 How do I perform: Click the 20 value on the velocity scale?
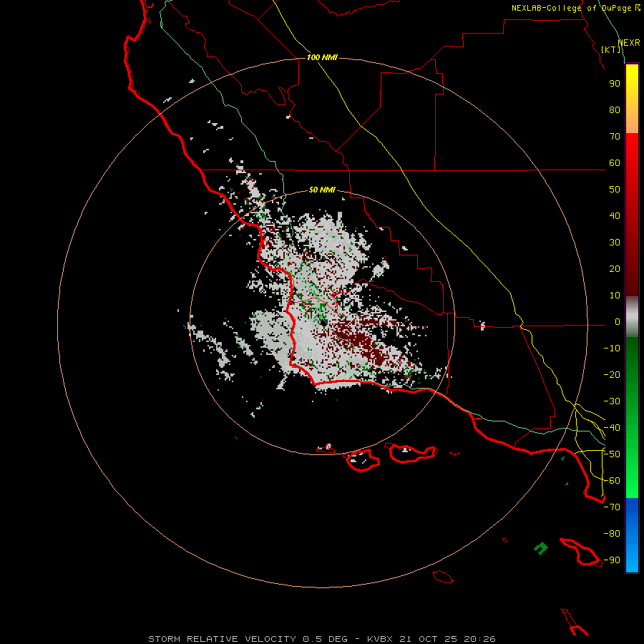coord(615,268)
